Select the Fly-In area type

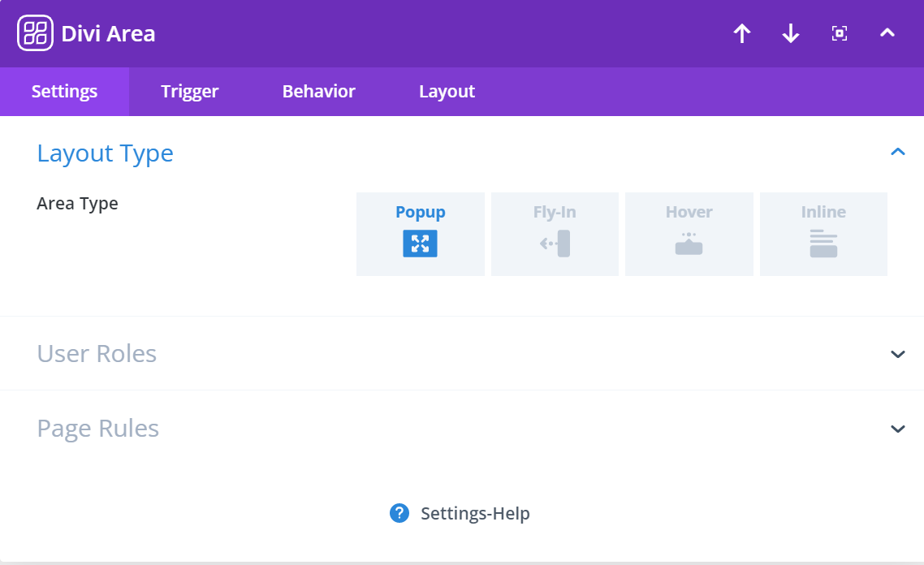(555, 234)
